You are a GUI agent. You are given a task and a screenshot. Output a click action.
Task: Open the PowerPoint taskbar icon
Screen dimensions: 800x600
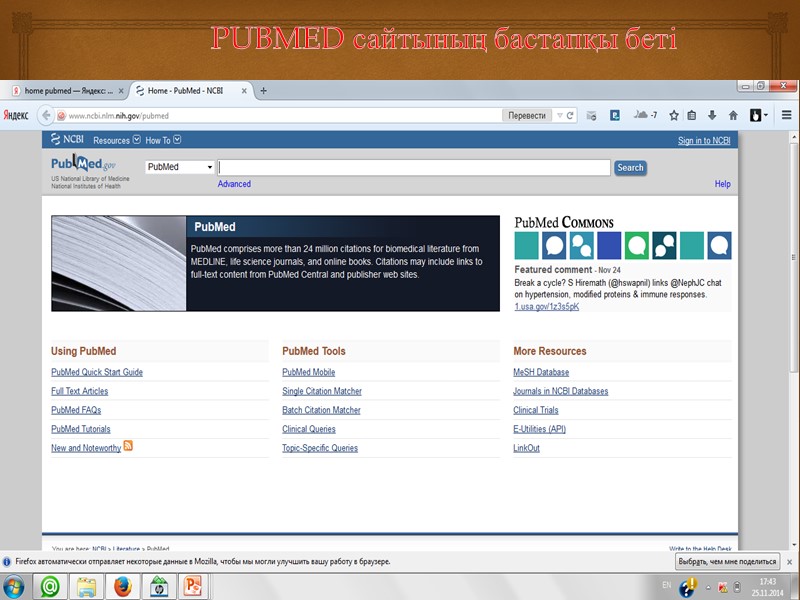click(x=192, y=587)
